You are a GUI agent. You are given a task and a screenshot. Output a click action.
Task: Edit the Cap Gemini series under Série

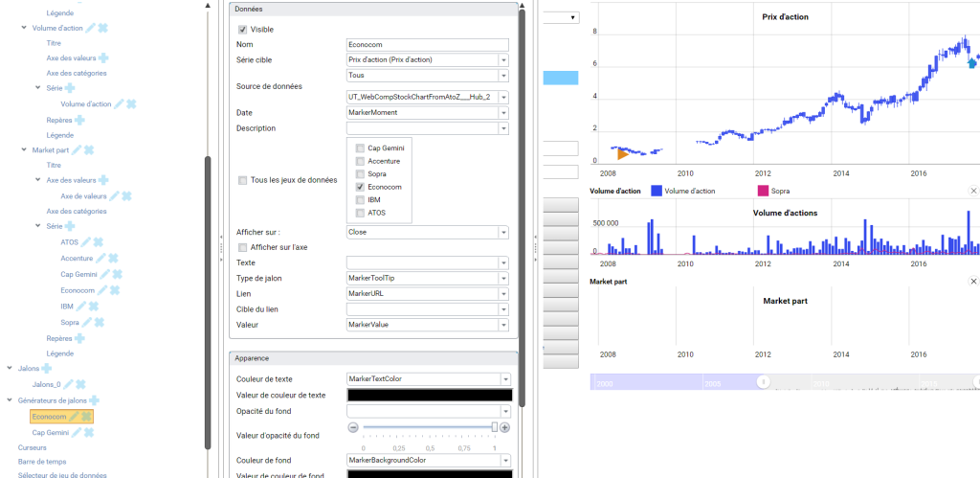click(104, 274)
